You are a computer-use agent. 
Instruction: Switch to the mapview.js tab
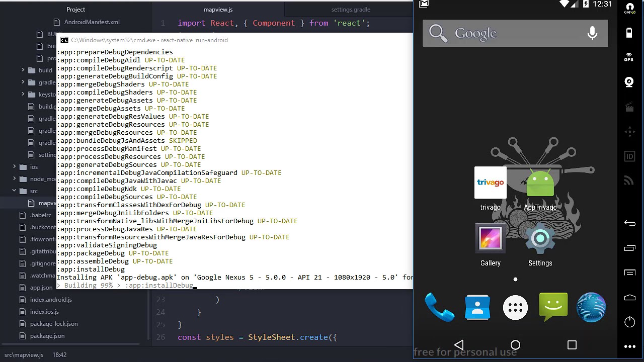pyautogui.click(x=218, y=10)
